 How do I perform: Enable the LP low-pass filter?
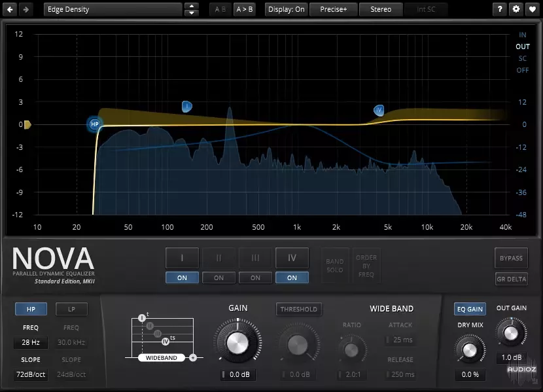(x=71, y=309)
